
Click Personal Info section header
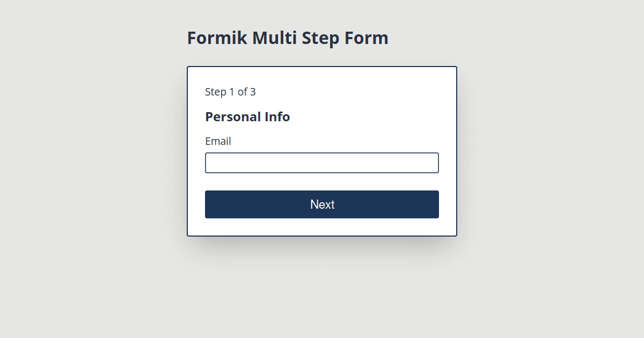pyautogui.click(x=247, y=116)
